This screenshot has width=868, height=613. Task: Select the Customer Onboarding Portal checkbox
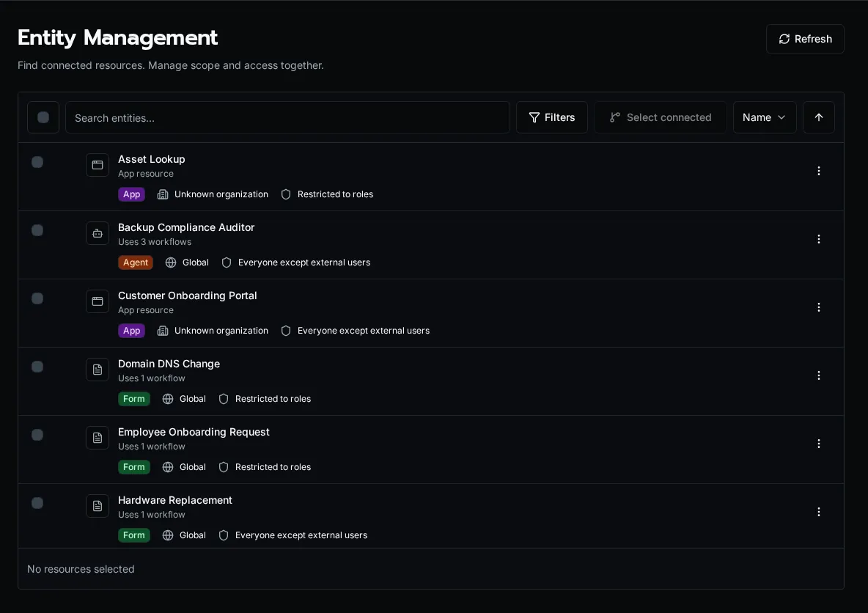37,298
